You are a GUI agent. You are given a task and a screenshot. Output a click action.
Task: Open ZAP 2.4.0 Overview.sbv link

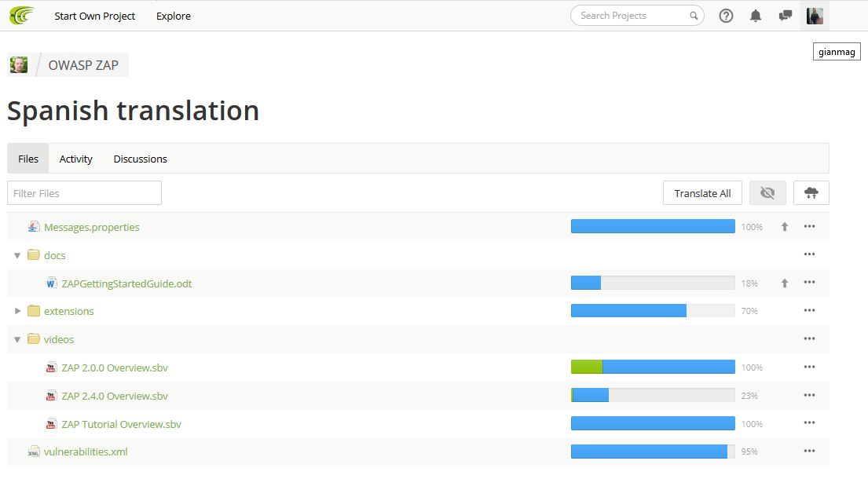tap(115, 396)
